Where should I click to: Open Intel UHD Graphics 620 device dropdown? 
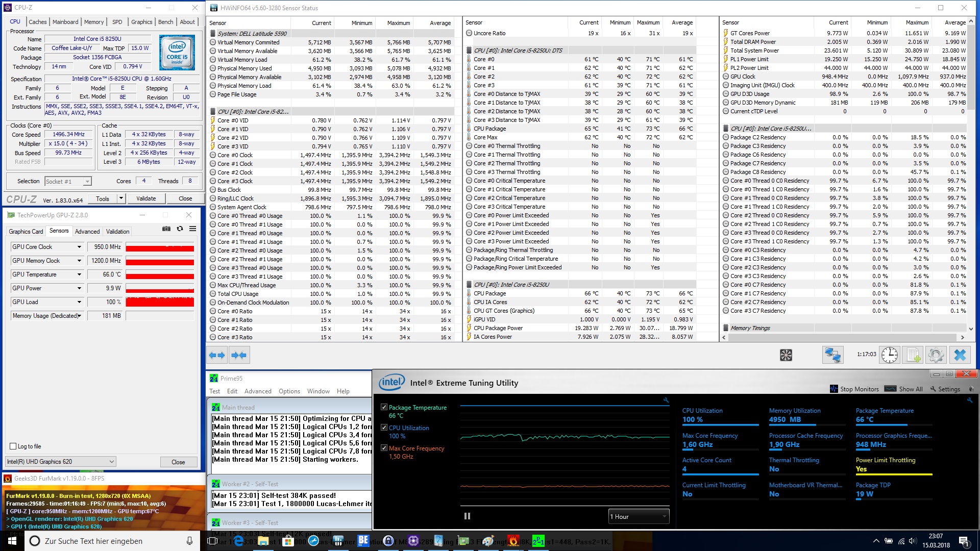pos(61,462)
